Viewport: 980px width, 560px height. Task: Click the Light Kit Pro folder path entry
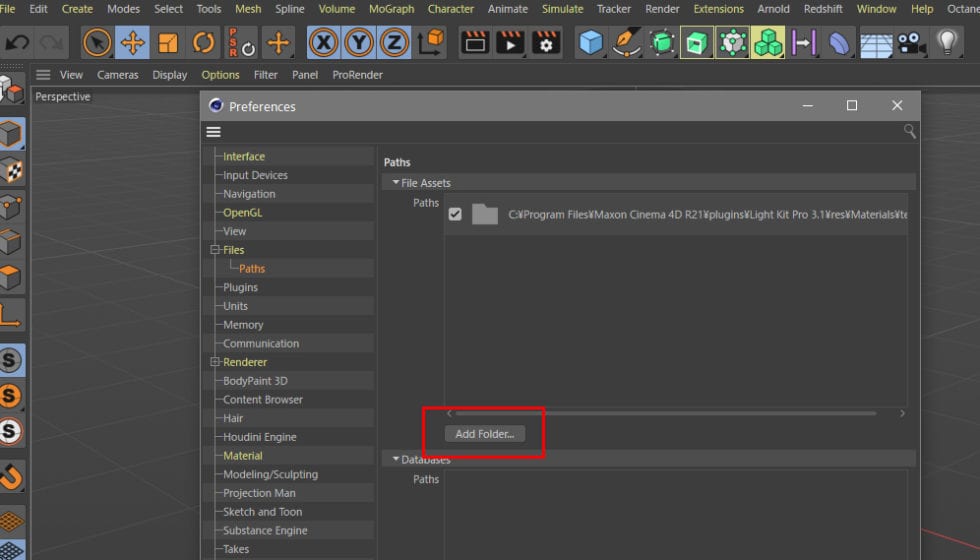pos(676,214)
